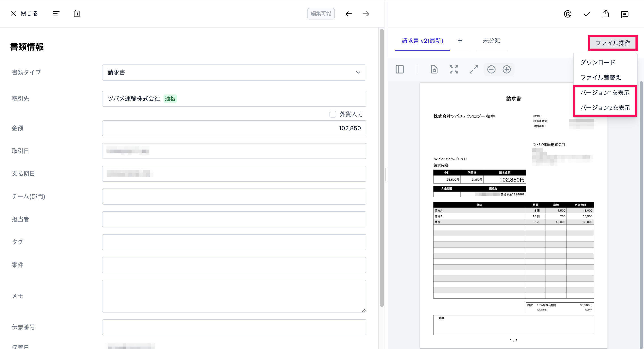
Task: Go to next document with right arrow
Action: click(366, 14)
